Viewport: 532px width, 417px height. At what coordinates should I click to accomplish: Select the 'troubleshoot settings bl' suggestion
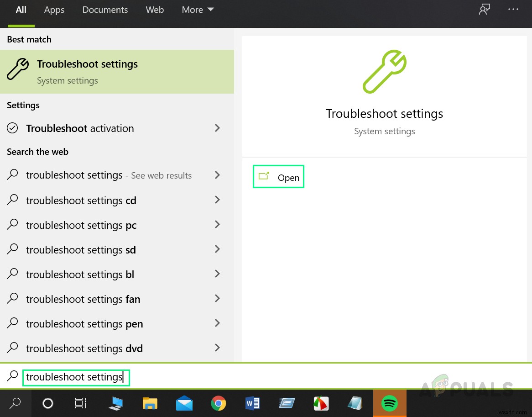[x=117, y=274]
